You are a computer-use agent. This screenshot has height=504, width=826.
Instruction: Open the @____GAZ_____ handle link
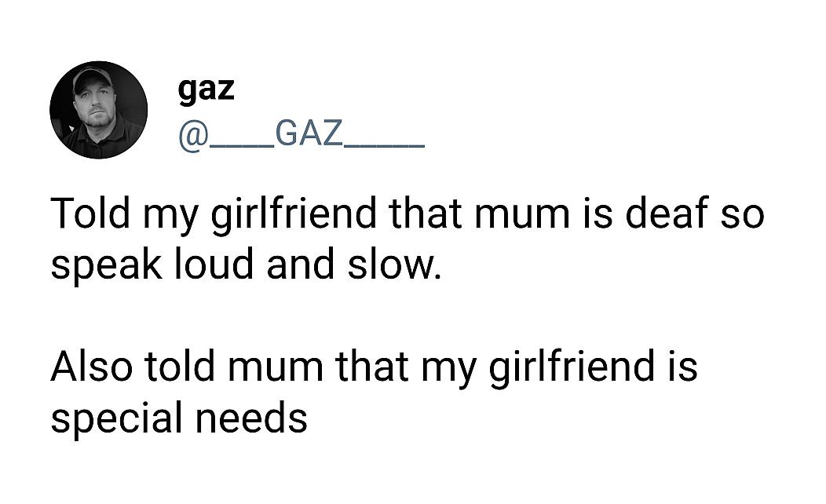point(302,136)
